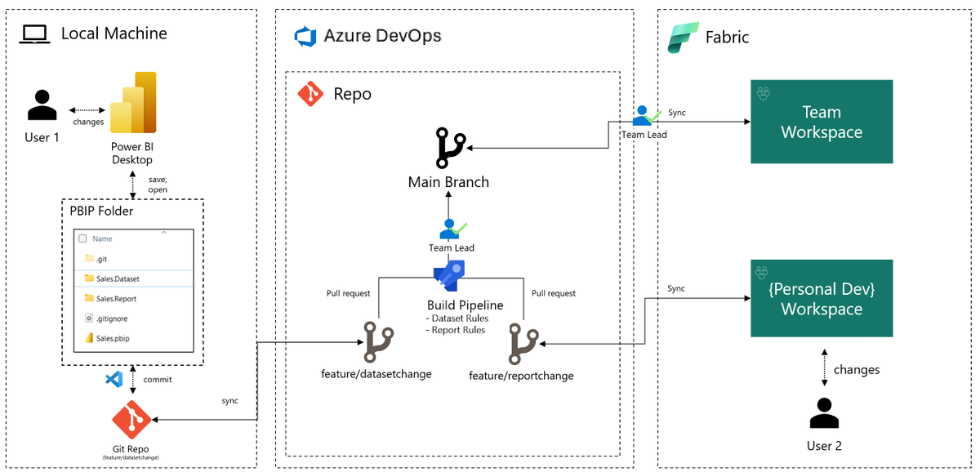The width and height of the screenshot is (980, 472).
Task: Select the Team Lead sync icon near Team Workspace
Action: (x=644, y=114)
